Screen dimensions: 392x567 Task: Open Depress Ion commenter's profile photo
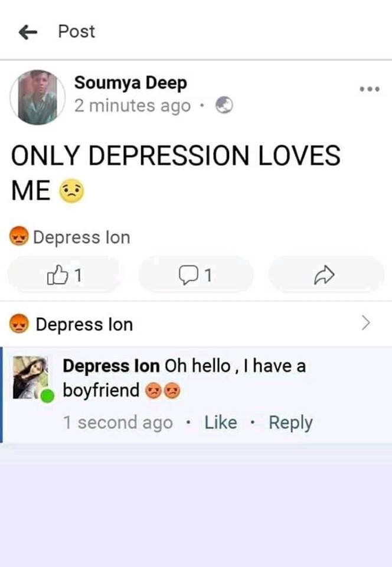click(30, 377)
